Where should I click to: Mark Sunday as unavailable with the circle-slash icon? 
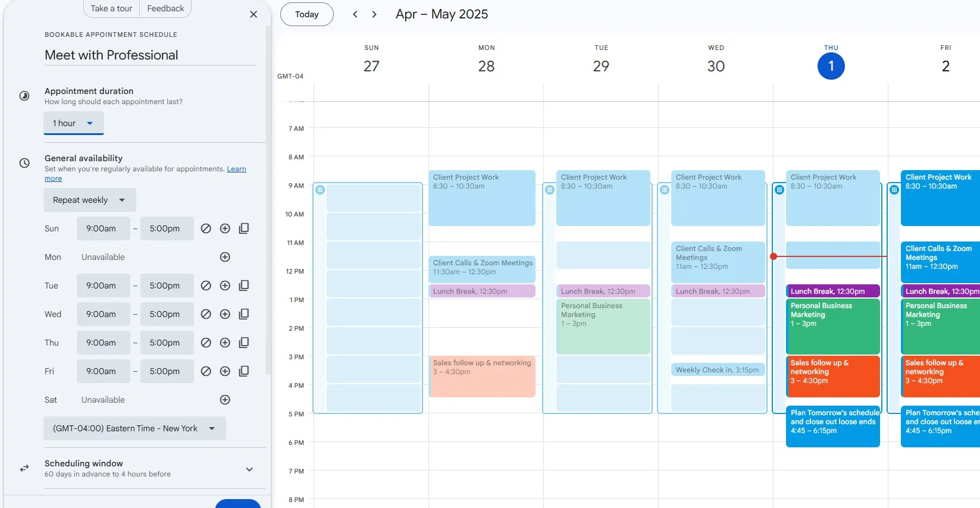coord(206,228)
